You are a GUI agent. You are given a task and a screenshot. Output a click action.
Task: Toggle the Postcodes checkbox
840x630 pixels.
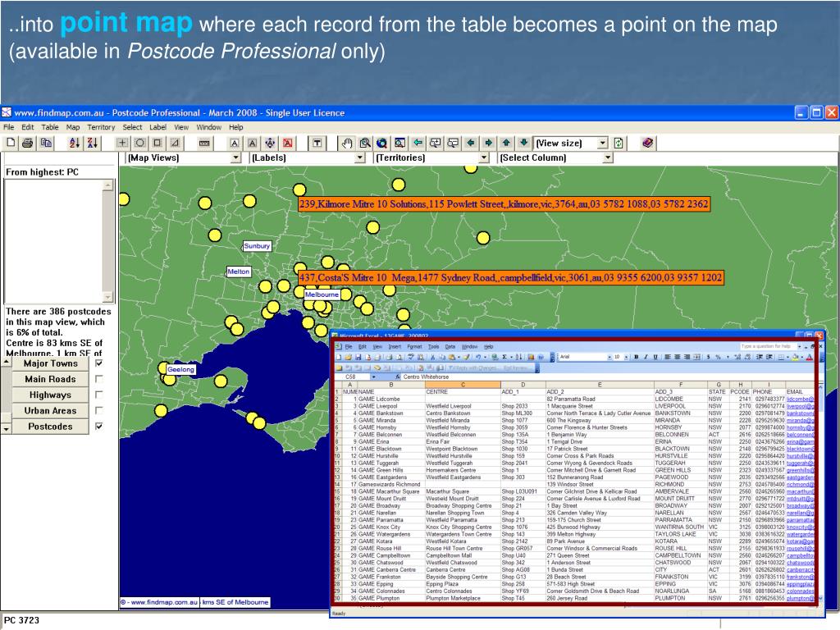point(98,426)
